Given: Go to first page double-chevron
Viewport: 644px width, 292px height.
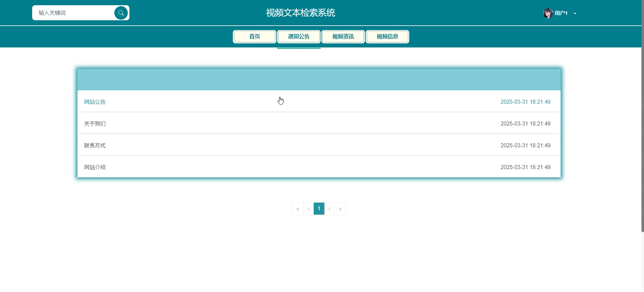Looking at the screenshot, I should tap(298, 209).
